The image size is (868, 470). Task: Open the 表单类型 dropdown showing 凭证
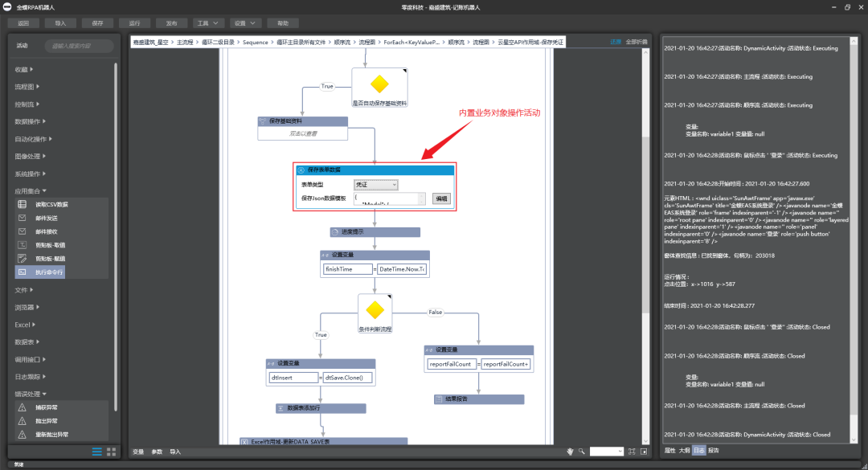(375, 185)
